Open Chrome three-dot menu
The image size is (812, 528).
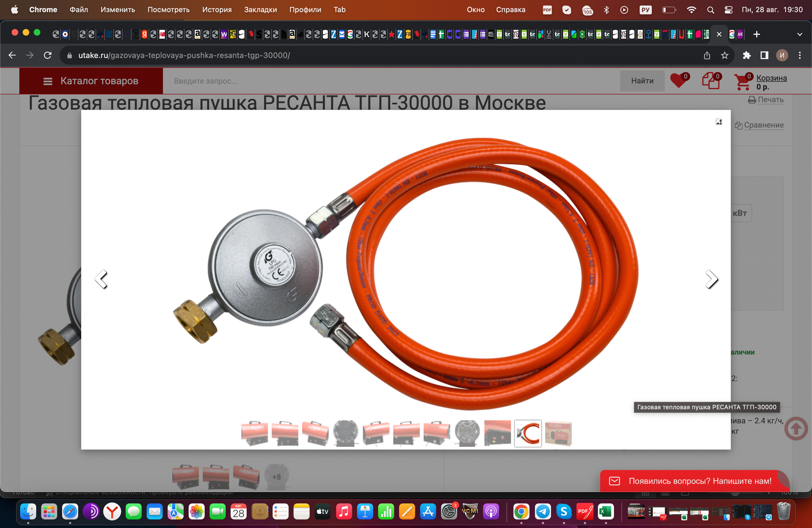799,56
